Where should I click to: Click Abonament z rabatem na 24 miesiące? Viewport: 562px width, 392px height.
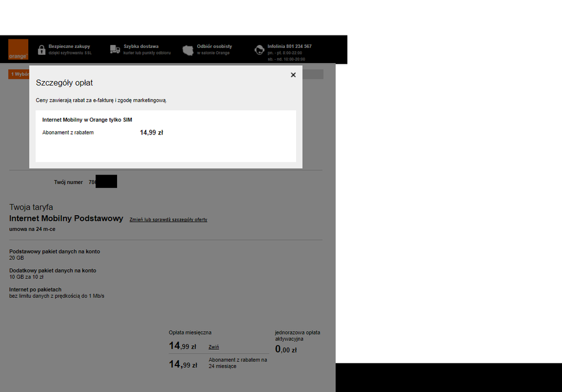238,363
